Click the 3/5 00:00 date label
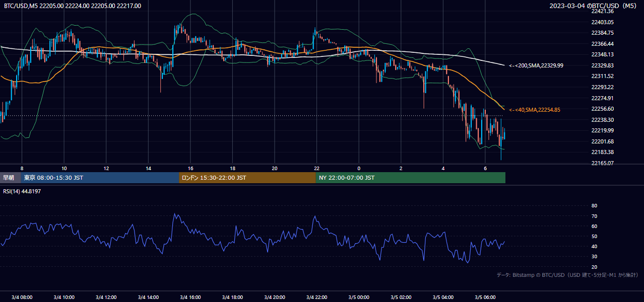 click(x=359, y=297)
